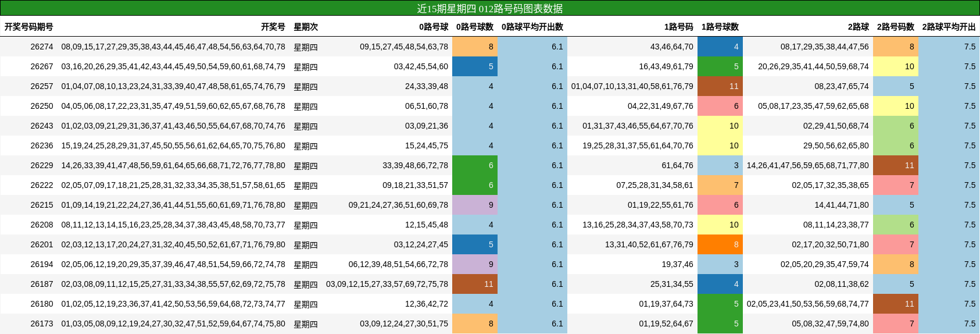
Task: Click the 1路号码 column header
Action: [x=679, y=27]
